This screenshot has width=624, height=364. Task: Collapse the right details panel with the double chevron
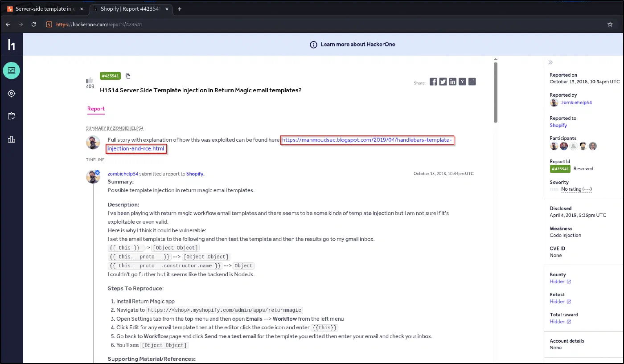coord(551,62)
